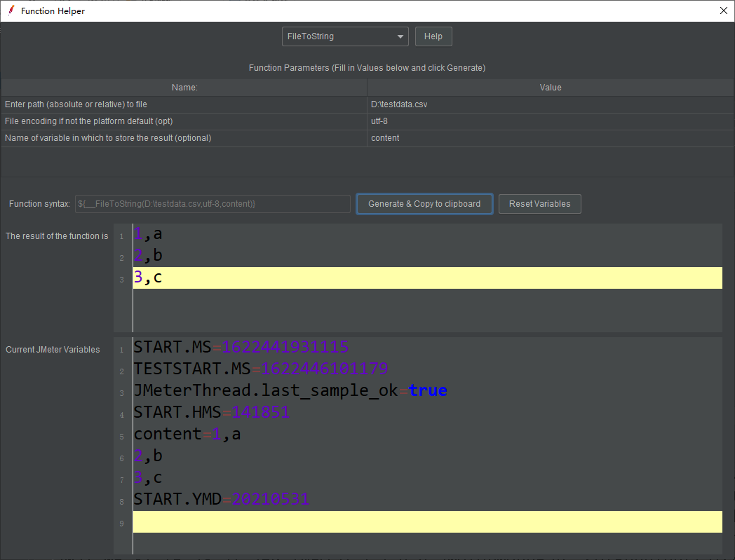The image size is (735, 560).
Task: Click 'Function Parameters' instruction heading text
Action: [x=367, y=68]
